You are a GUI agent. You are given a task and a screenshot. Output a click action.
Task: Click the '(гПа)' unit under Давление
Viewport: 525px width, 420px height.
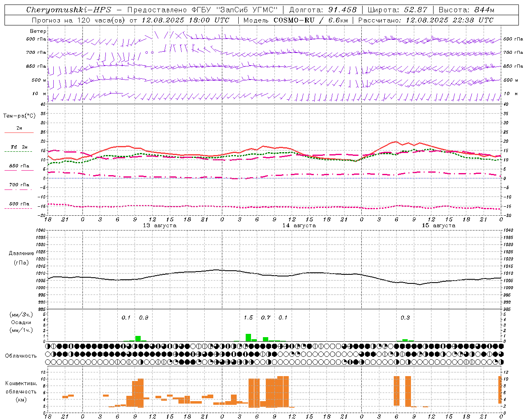tap(21, 262)
